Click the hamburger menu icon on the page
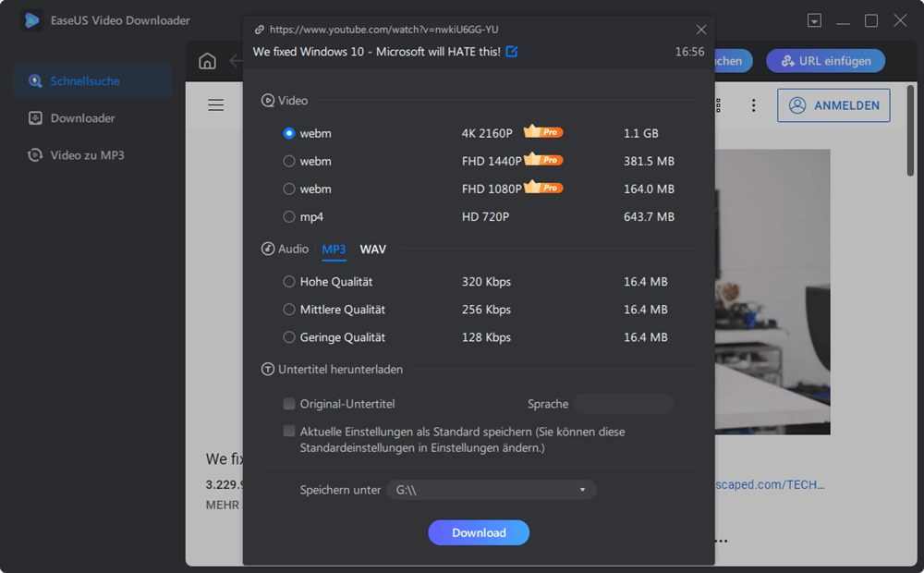The height and width of the screenshot is (573, 924). click(215, 105)
